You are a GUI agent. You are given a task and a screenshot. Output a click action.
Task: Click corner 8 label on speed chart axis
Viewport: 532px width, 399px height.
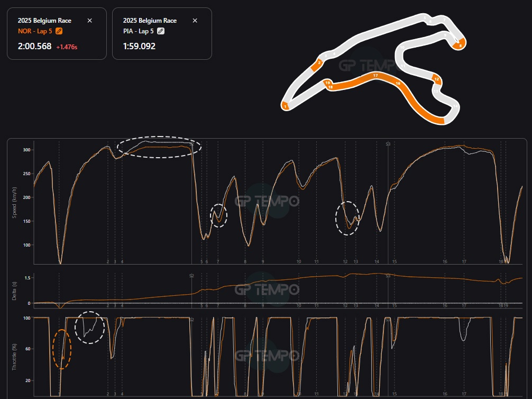[x=245, y=262]
